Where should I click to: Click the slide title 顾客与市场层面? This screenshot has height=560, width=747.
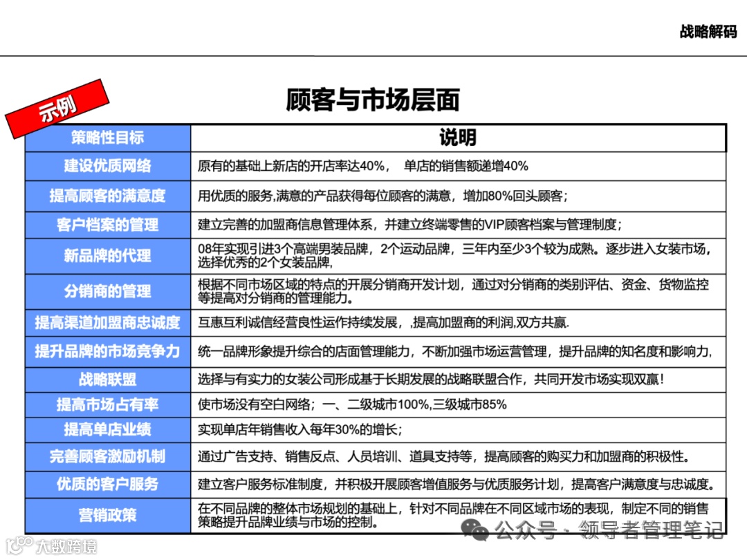pos(373,100)
